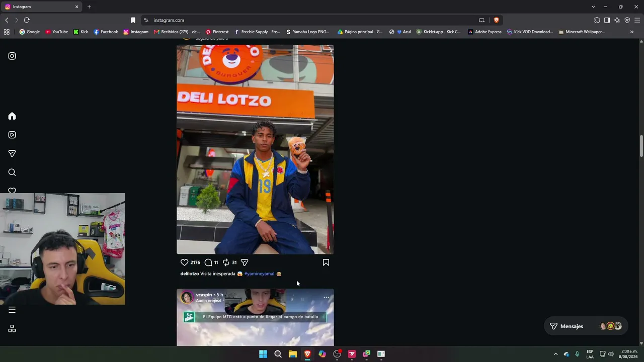Viewport: 644px width, 362px height.
Task: Open the ESP LAA language switcher
Action: (590, 354)
